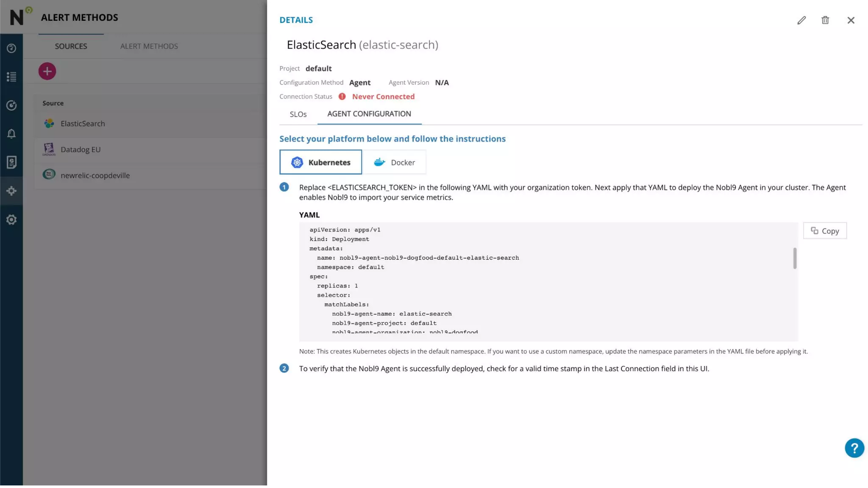Screen dimensions: 868x488
Task: Select the Kubernetes platform option
Action: tap(320, 162)
